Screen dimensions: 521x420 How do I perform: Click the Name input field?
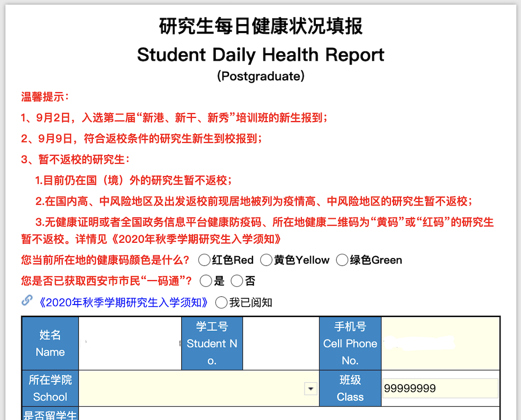click(x=130, y=344)
